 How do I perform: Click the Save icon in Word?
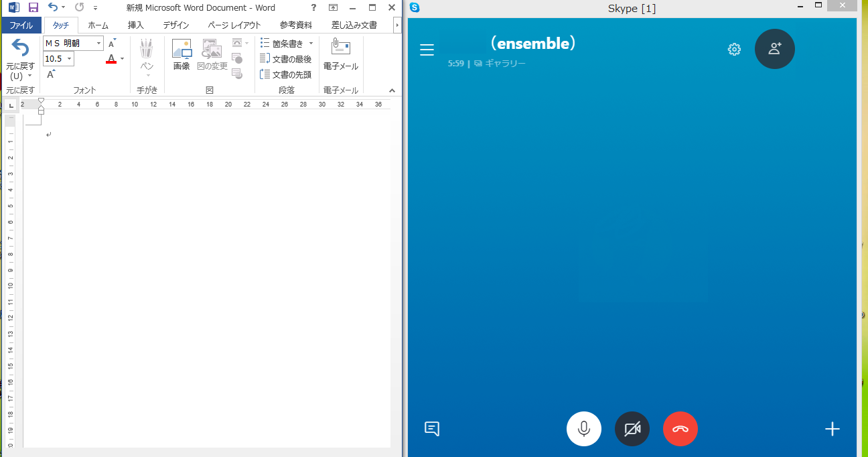coord(33,7)
